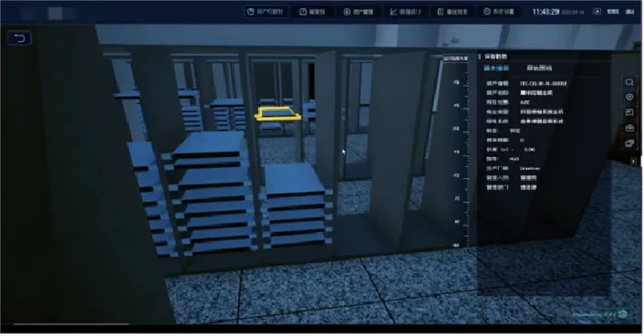Click the back arrow button at top left

pyautogui.click(x=19, y=38)
